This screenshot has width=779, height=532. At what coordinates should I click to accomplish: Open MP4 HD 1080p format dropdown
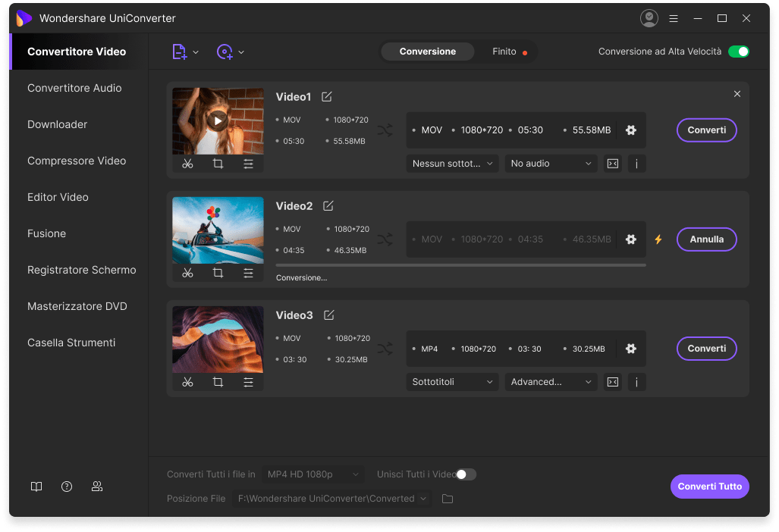point(313,474)
